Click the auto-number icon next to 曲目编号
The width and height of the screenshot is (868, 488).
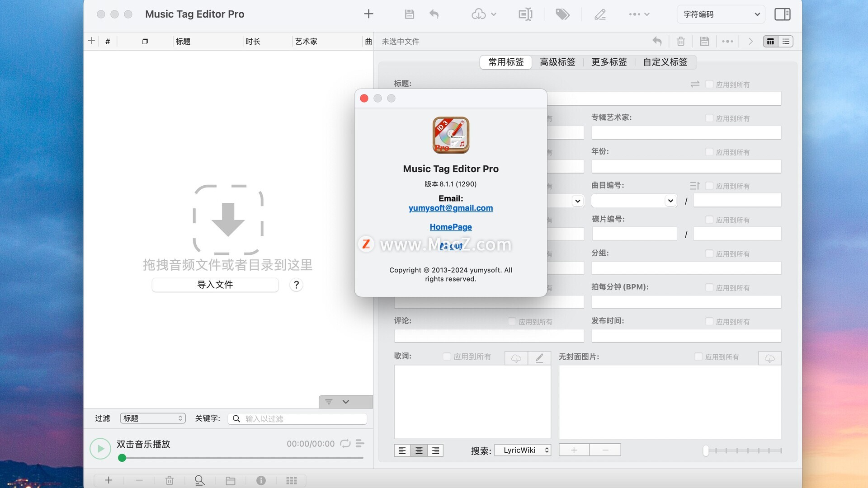[695, 186]
